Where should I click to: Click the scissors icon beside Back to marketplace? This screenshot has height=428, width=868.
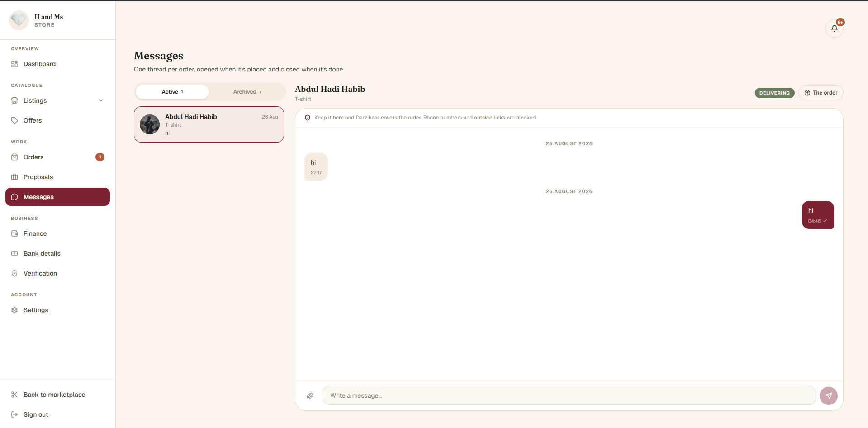(14, 395)
